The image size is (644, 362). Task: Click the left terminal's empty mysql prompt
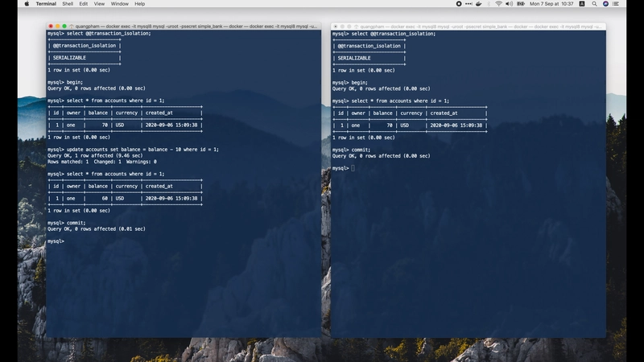56,241
